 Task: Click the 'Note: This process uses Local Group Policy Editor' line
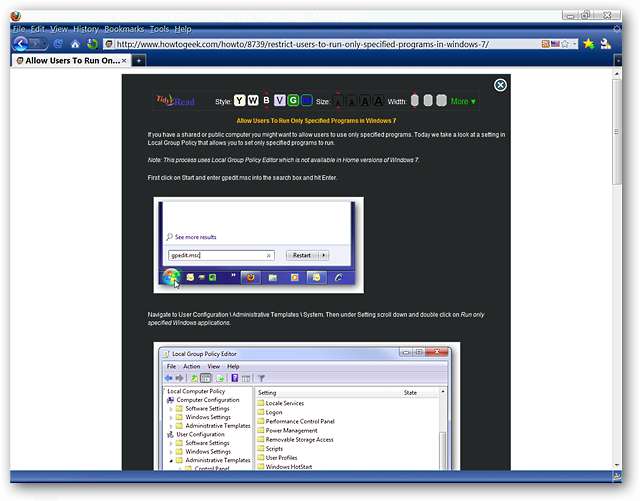(284, 160)
